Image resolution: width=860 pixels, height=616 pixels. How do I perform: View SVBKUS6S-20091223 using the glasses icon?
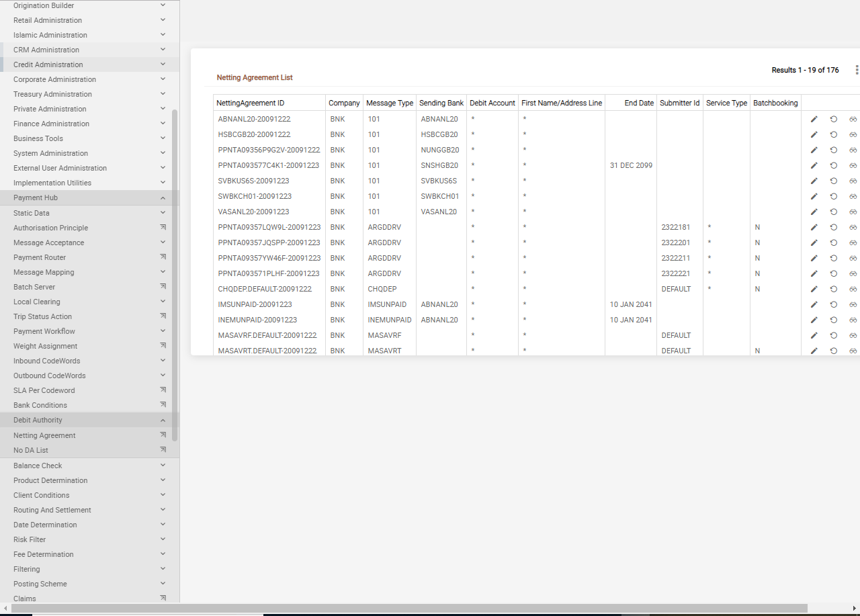pos(853,181)
